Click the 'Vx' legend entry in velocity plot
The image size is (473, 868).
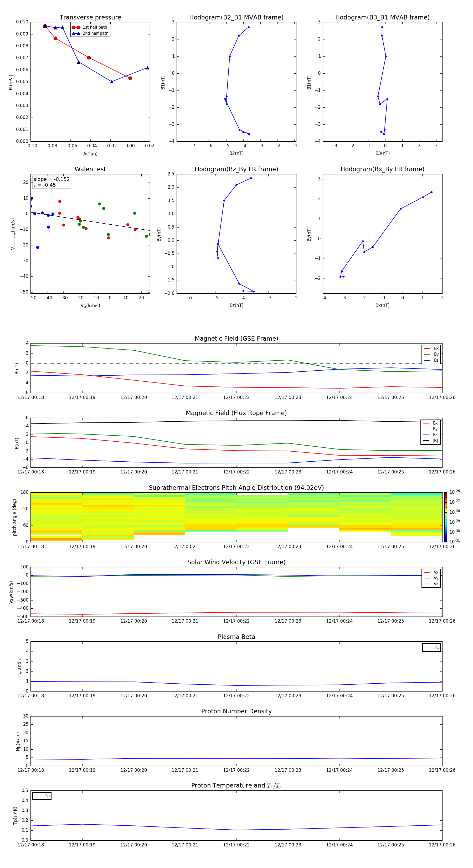click(x=431, y=572)
